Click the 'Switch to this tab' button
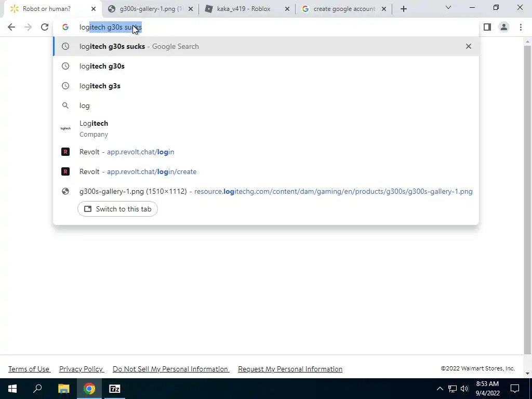 [117, 209]
